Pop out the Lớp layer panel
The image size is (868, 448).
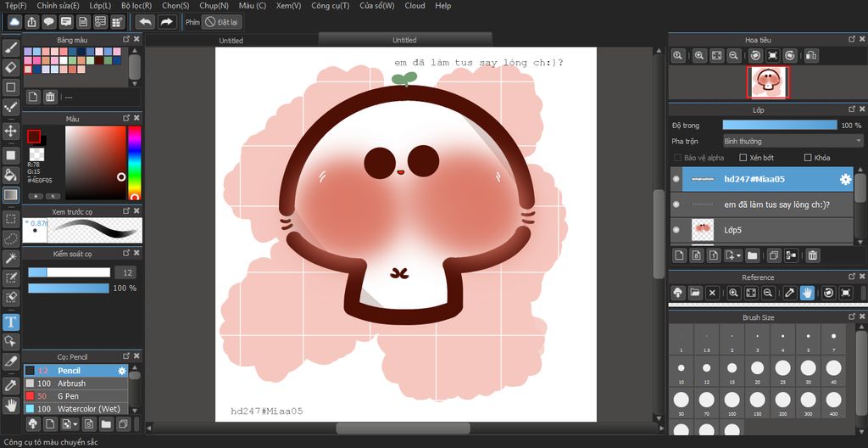[852, 109]
